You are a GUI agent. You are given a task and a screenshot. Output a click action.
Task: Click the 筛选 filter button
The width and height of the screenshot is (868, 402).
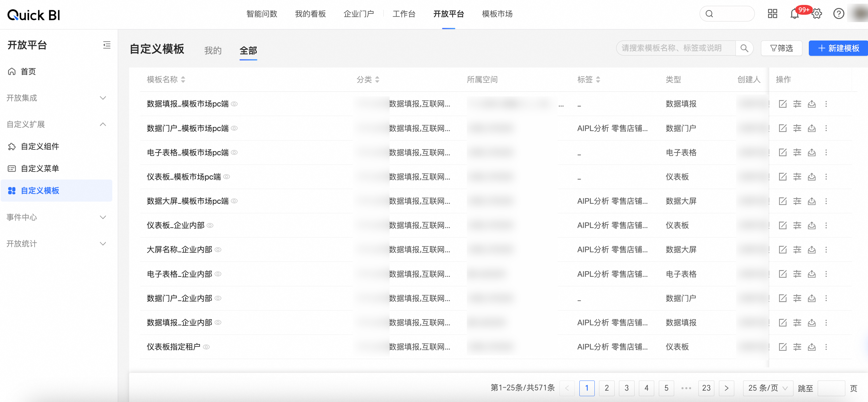pos(782,48)
